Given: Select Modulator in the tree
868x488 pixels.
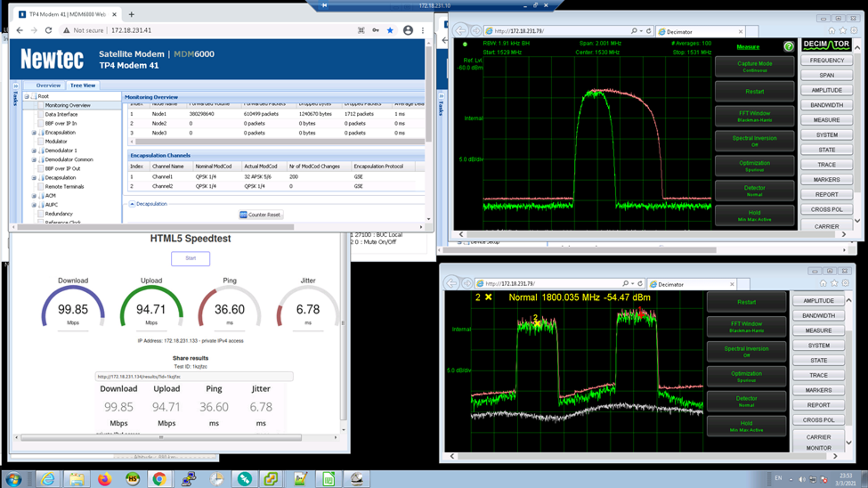Looking at the screenshot, I should tap(56, 141).
